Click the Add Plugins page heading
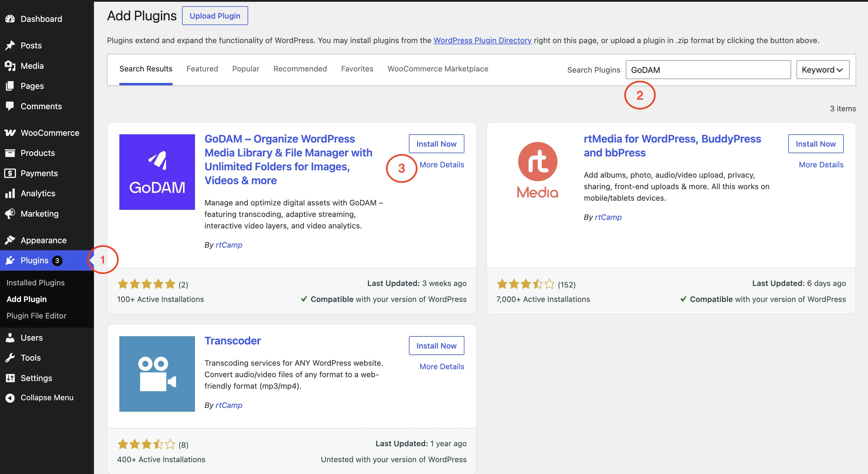The image size is (868, 474). [142, 16]
